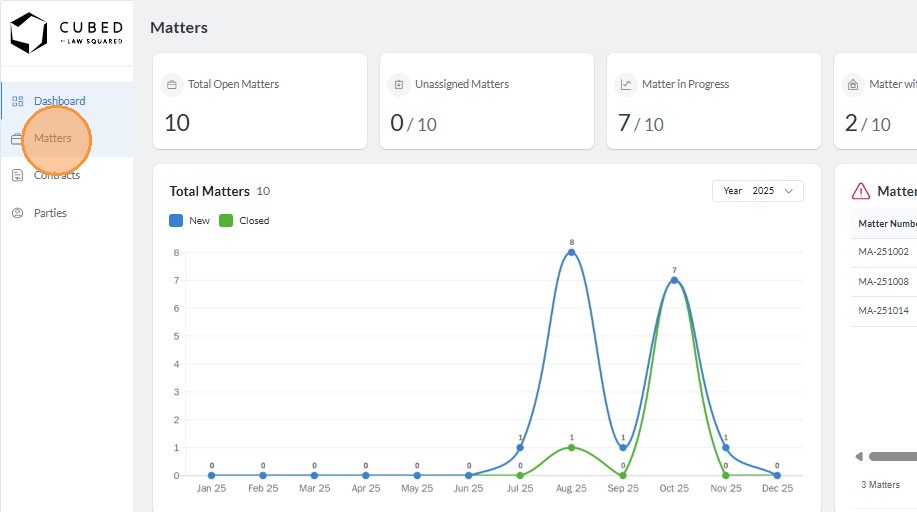This screenshot has height=512, width=917.
Task: Click the briefcase icon on Total Open Matters
Action: 172,85
